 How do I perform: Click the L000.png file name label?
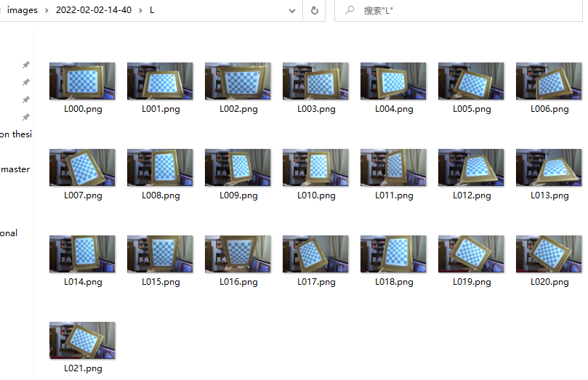pyautogui.click(x=83, y=109)
